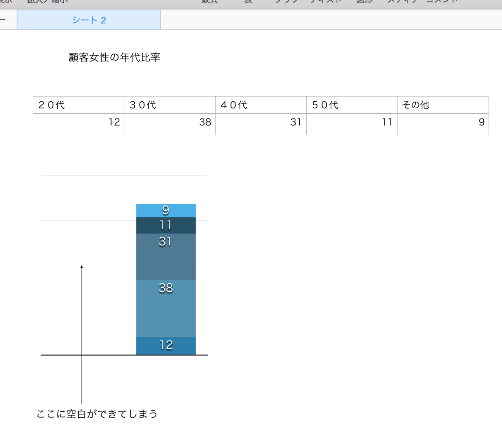Select the title text 顧客女性の年代比率
Screen dimensions: 502x448
(114, 57)
